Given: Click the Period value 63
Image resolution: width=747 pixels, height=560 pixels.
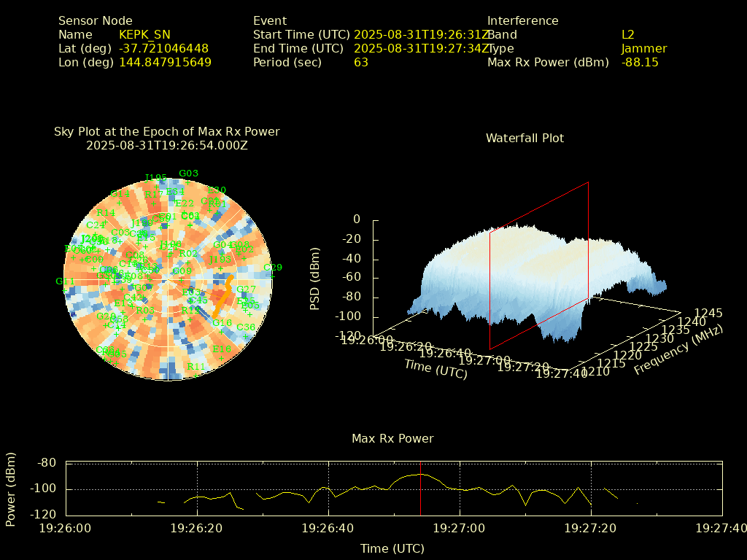Looking at the screenshot, I should coord(360,63).
